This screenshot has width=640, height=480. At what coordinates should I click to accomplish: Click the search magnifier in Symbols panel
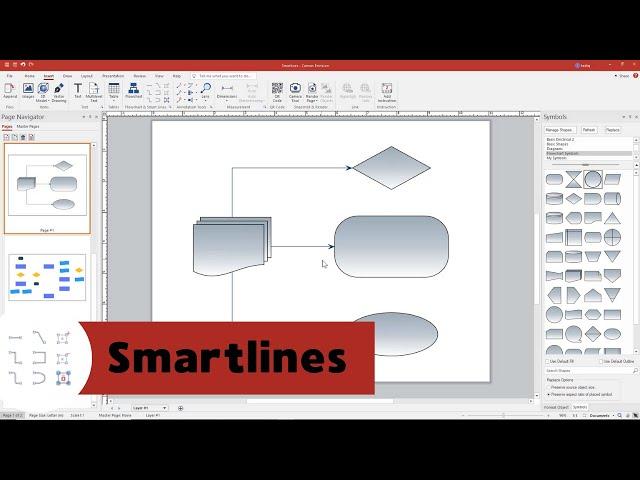(635, 371)
